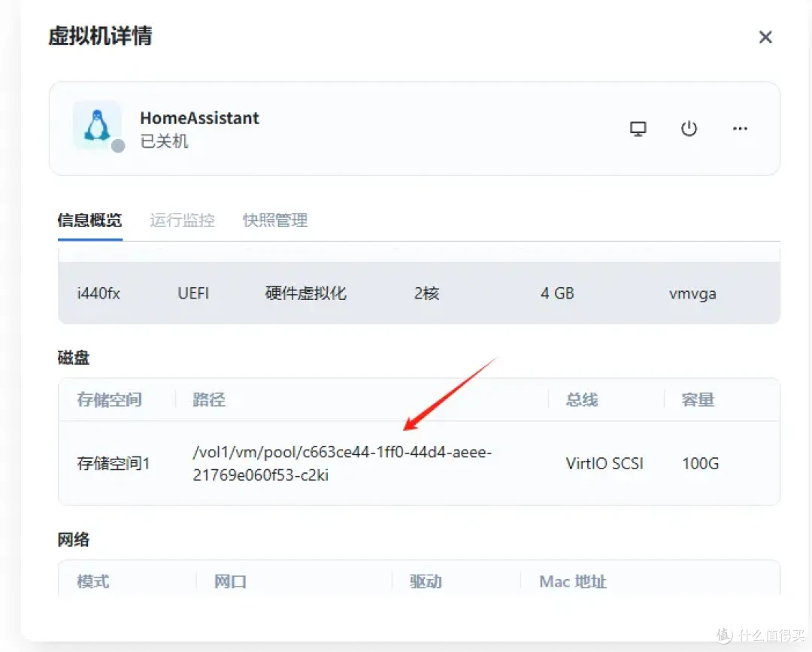
Task: Open the three-dot more options menu
Action: pyautogui.click(x=740, y=129)
